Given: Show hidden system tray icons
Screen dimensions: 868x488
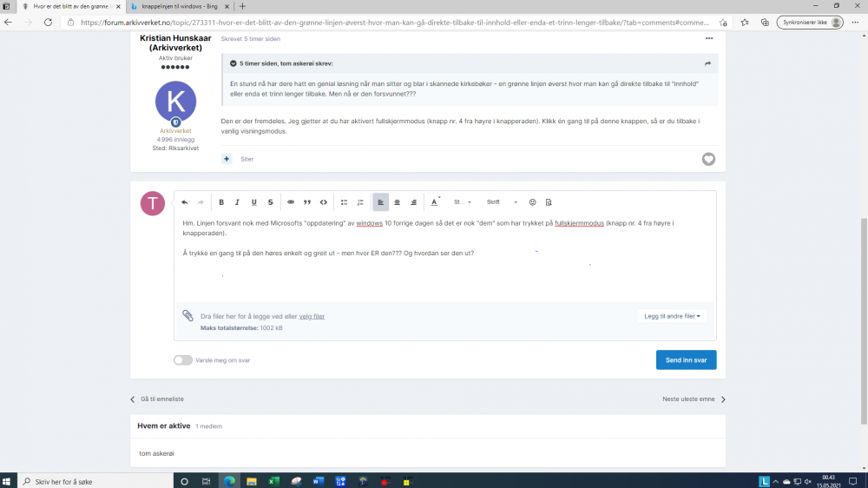Looking at the screenshot, I should [775, 481].
